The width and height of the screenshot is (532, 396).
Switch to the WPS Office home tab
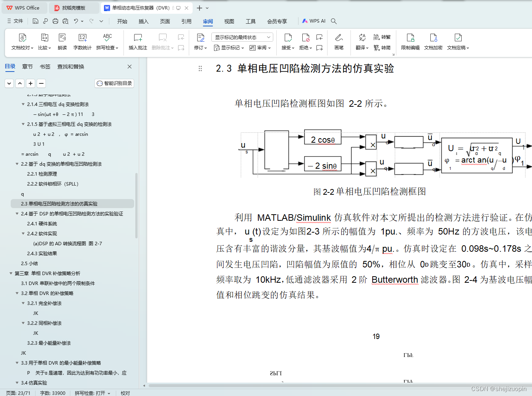[24, 8]
